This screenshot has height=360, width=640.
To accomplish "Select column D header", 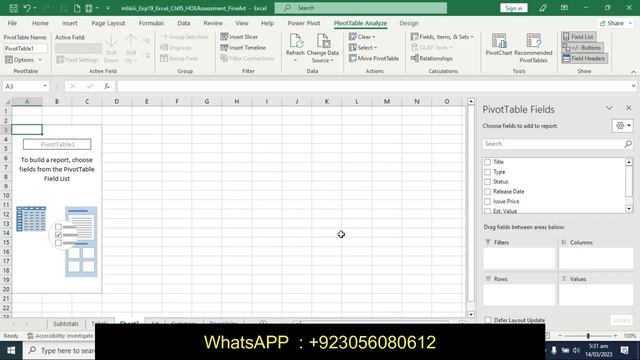I will tap(117, 101).
